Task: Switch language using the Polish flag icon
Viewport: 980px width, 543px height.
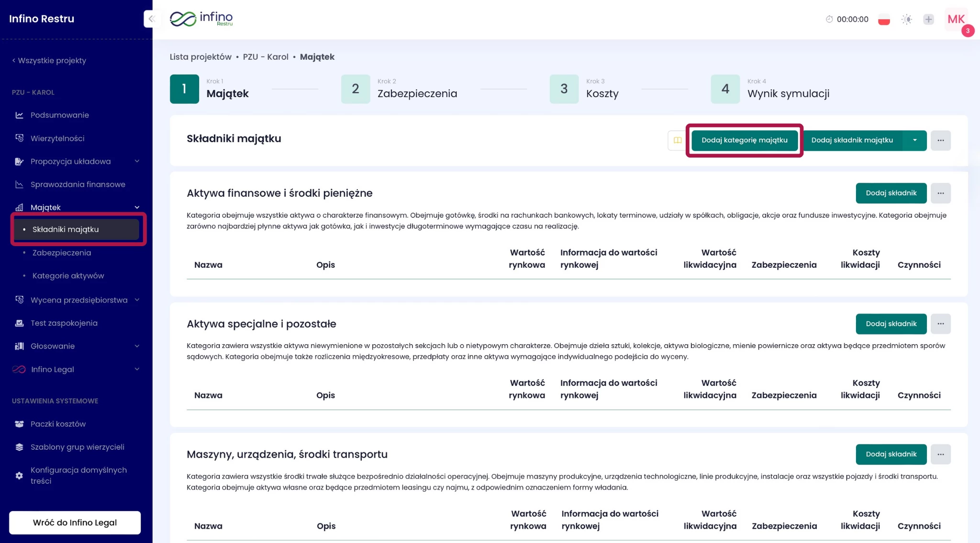Action: coord(884,20)
